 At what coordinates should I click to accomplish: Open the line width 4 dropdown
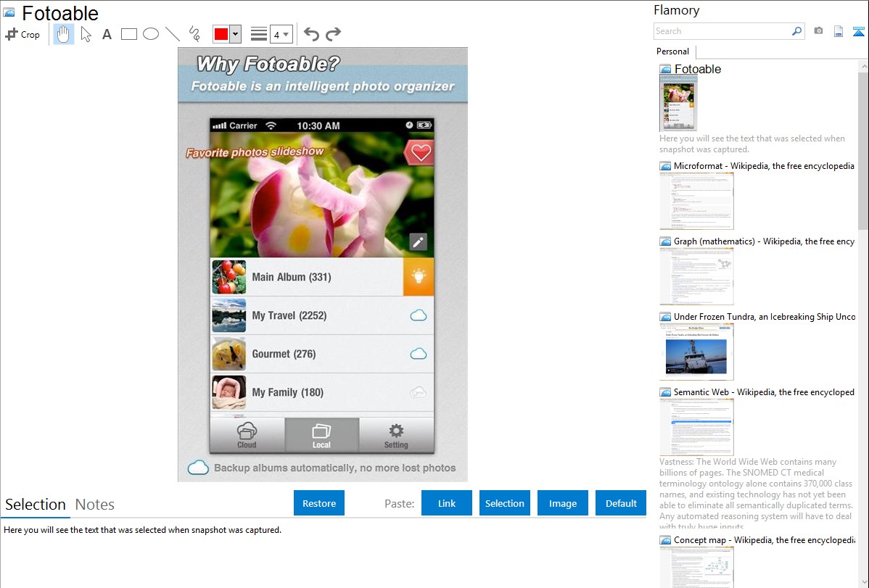281,34
